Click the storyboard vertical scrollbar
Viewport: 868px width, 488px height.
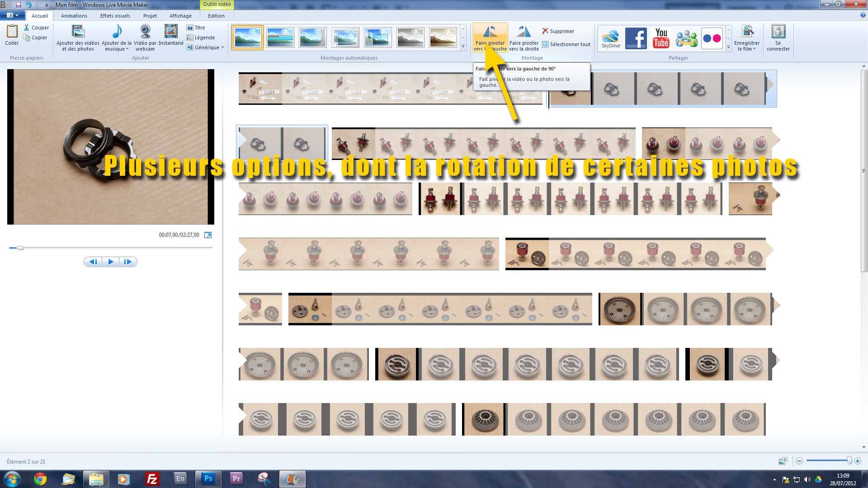click(864, 171)
